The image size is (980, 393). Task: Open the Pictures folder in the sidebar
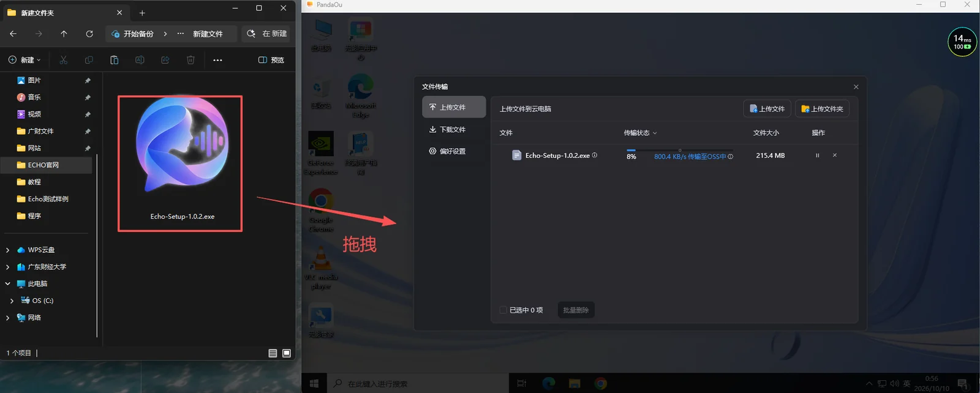coord(34,80)
